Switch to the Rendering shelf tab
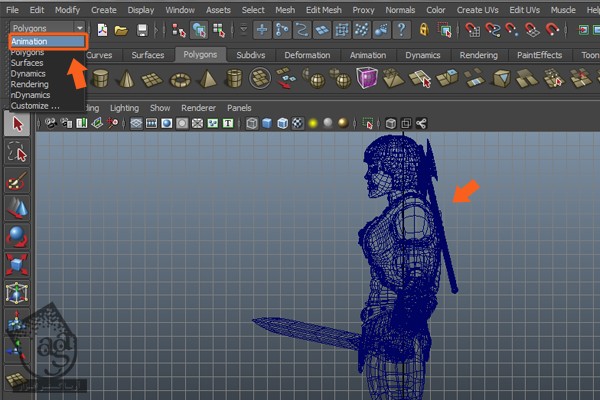This screenshot has width=600, height=400. (x=478, y=55)
